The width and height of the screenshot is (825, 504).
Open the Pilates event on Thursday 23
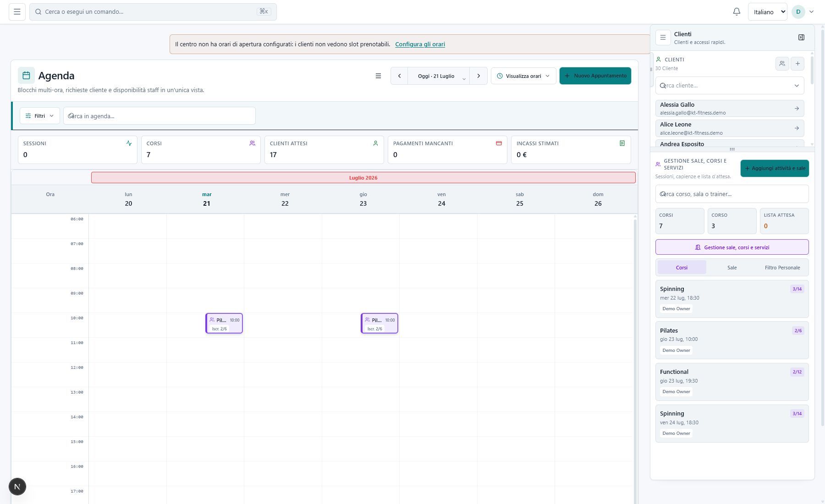coord(379,323)
